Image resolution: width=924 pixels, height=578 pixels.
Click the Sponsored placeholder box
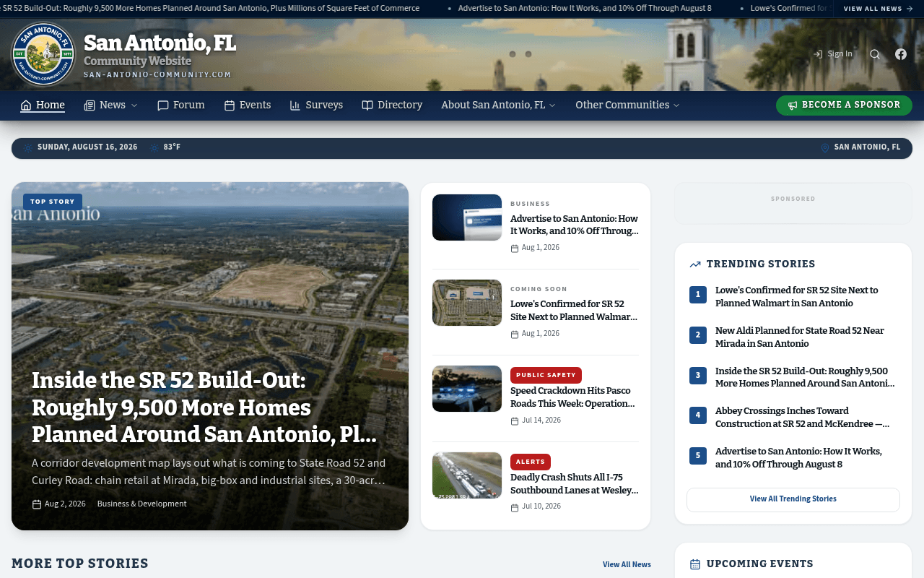click(x=793, y=203)
